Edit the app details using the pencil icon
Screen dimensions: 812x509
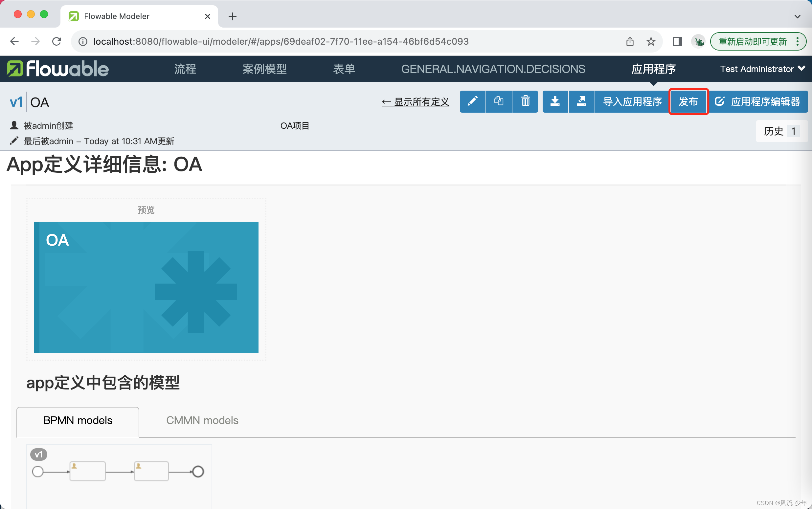(472, 101)
